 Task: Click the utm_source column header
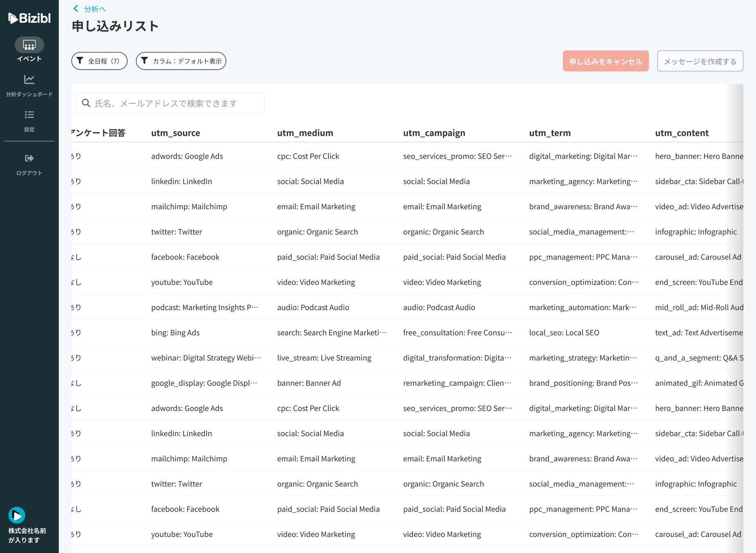(176, 133)
